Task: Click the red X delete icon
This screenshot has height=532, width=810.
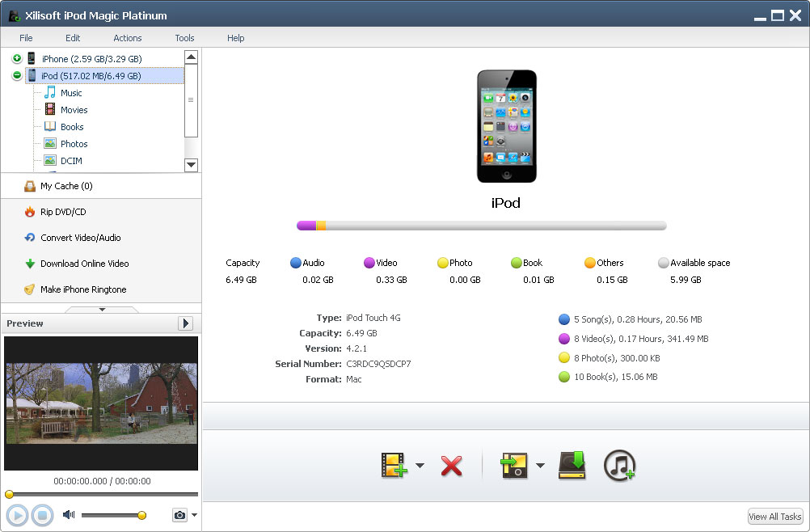Action: [x=451, y=466]
